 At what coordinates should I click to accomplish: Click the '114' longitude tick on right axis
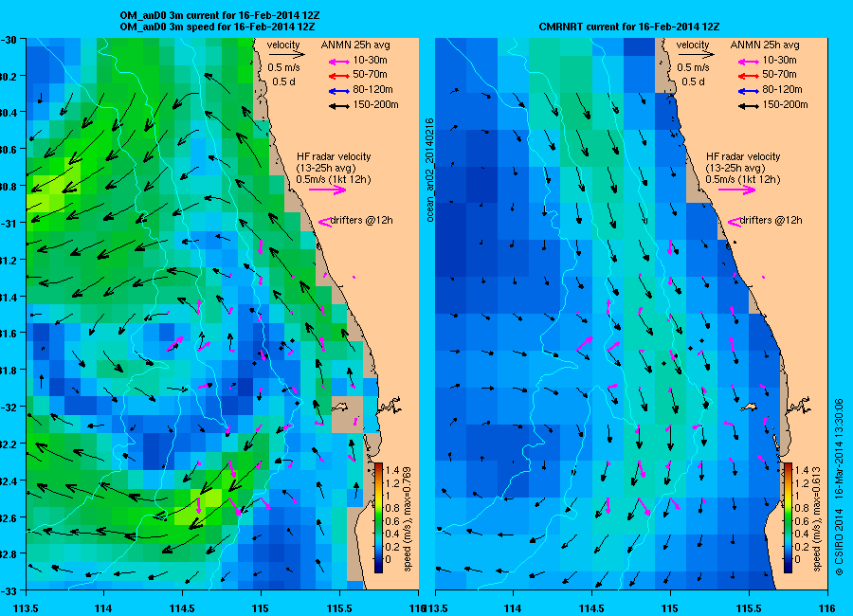[x=513, y=608]
